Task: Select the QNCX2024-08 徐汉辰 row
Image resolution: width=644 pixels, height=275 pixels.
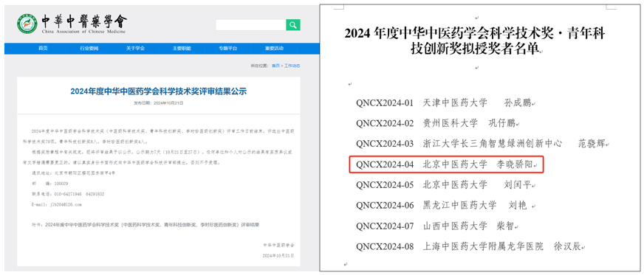Action: [x=470, y=247]
